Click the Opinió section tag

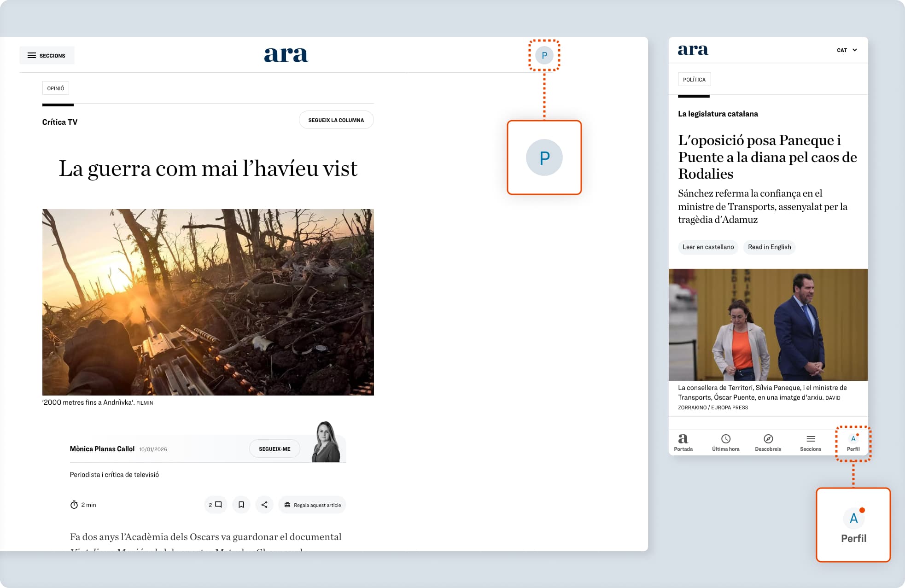[56, 88]
